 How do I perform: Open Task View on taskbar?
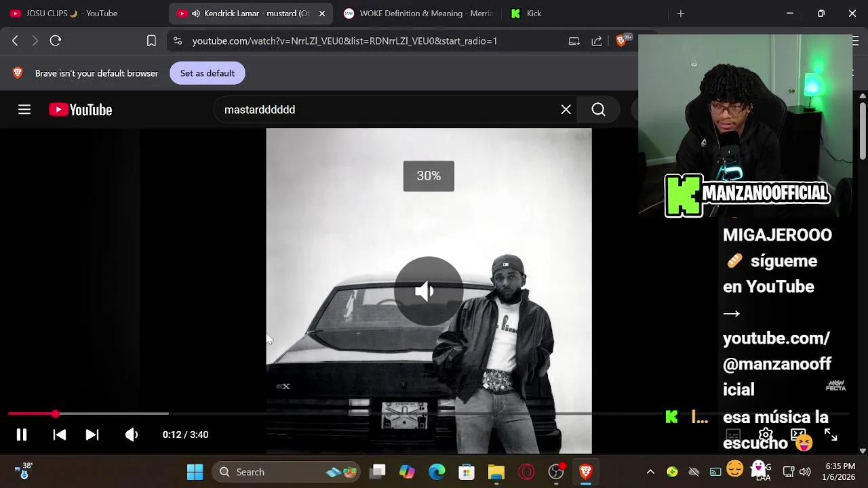point(378,472)
